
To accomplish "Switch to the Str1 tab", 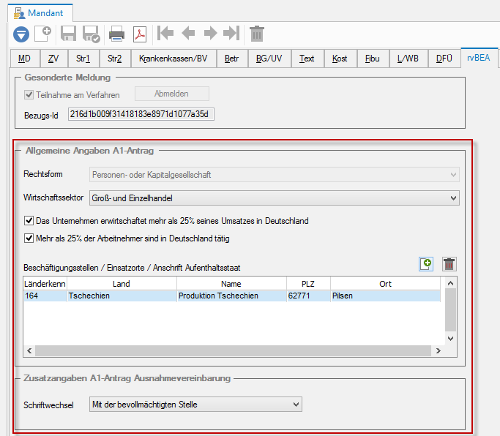I will (x=83, y=59).
